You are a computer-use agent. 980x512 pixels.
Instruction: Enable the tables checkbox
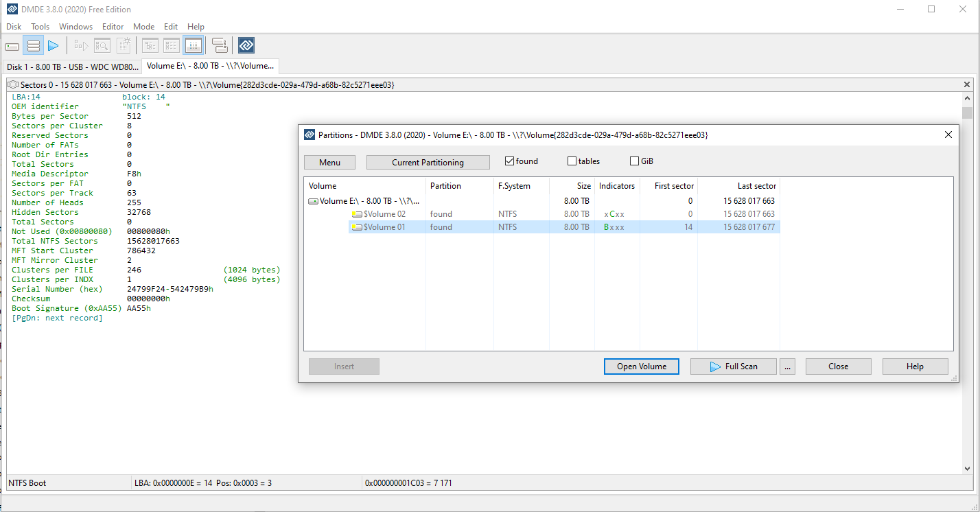tap(572, 161)
